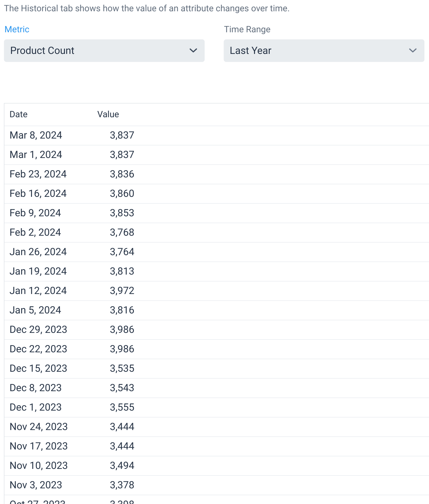Image resolution: width=429 pixels, height=504 pixels.
Task: Select the Jan 12, 2024 date cell
Action: [x=38, y=291]
